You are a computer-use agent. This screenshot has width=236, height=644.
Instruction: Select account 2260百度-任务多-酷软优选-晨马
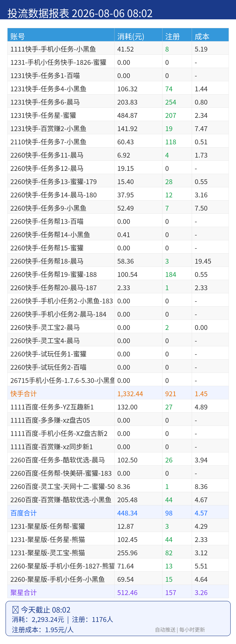(58, 460)
